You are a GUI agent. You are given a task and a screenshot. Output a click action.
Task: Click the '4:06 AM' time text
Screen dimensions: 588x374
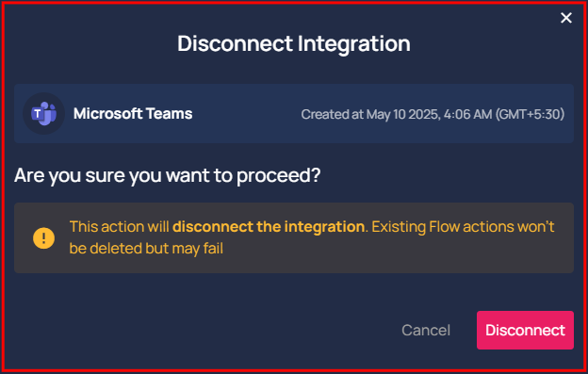[x=467, y=114]
